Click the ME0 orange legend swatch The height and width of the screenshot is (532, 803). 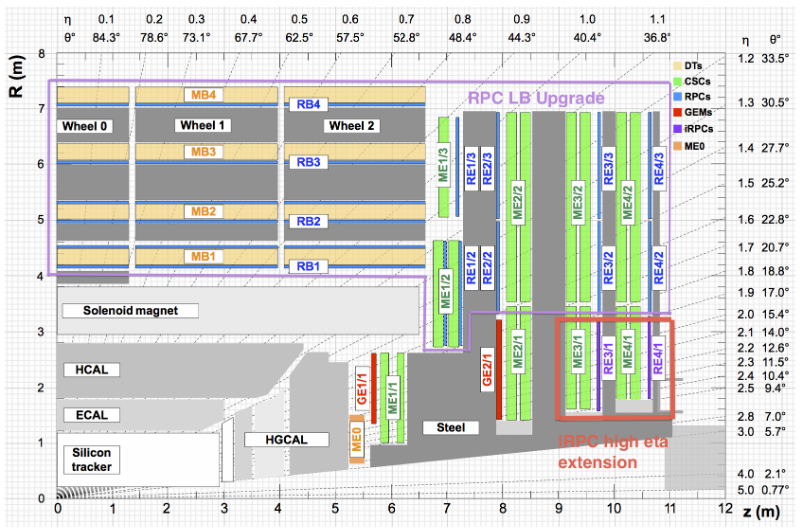click(x=677, y=146)
